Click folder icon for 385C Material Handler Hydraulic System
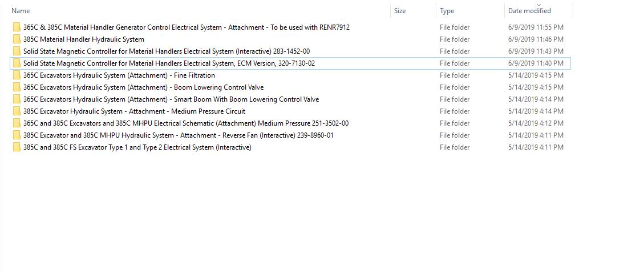This screenshot has width=644, height=273. pos(17,39)
